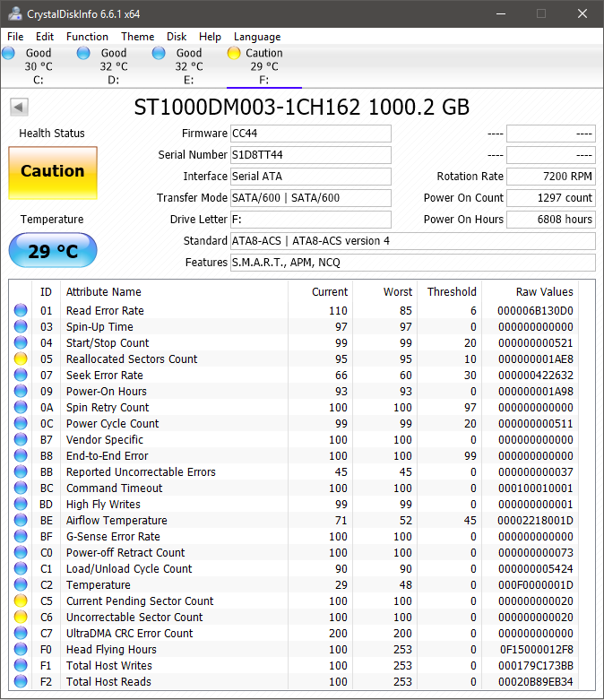
Task: Click the ID column header
Action: [x=46, y=292]
